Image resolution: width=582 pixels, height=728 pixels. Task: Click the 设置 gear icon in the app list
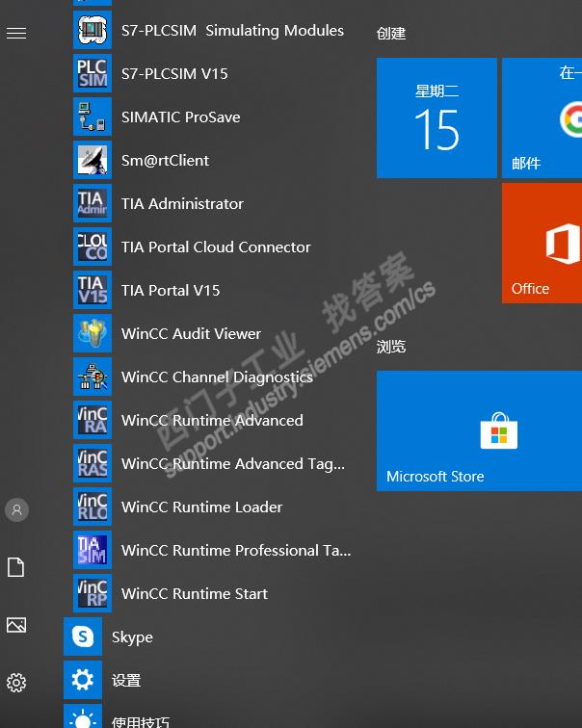pyautogui.click(x=83, y=680)
